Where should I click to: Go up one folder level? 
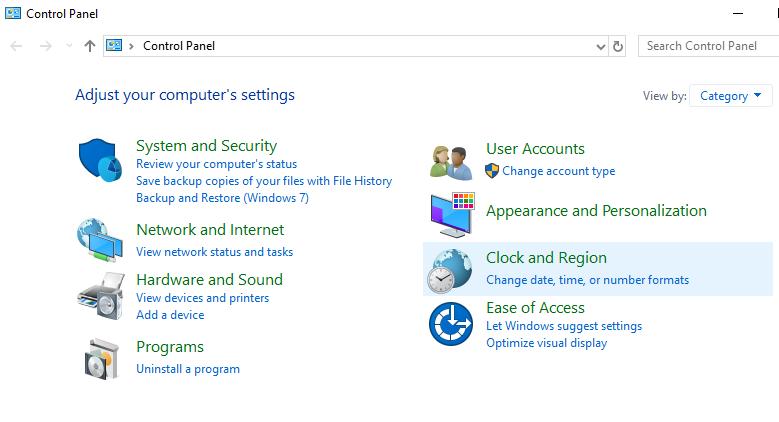tap(90, 46)
